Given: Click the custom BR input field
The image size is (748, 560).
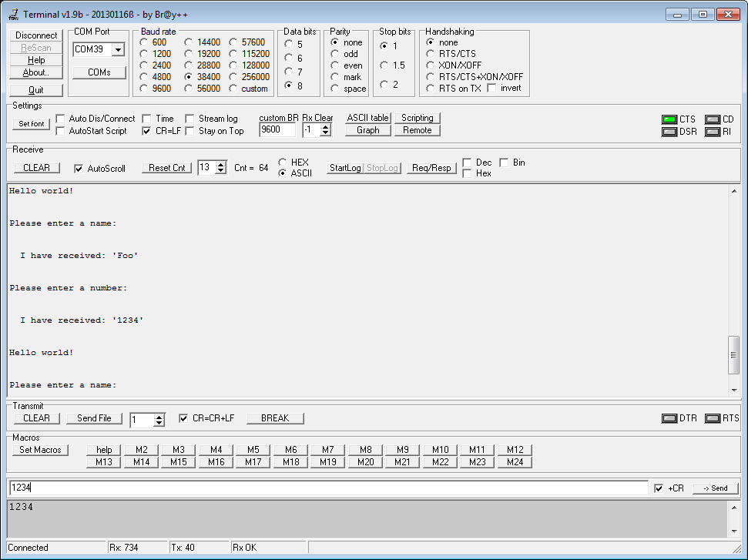Looking at the screenshot, I should pos(277,129).
